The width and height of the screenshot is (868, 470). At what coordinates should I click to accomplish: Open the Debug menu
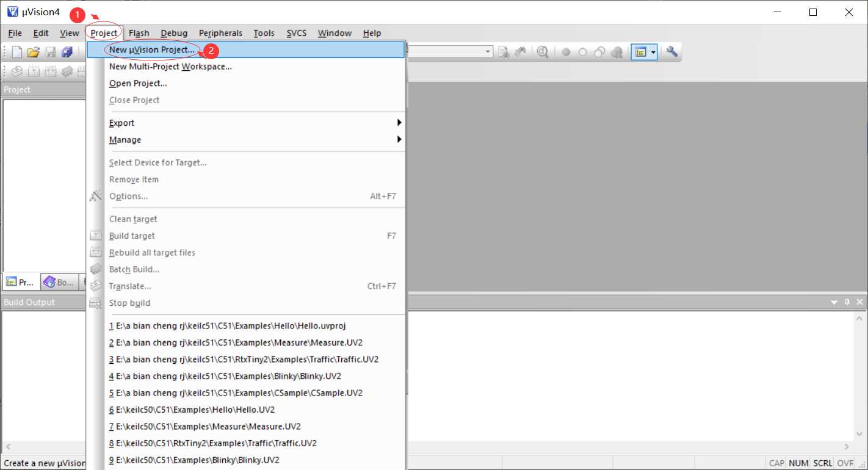coord(174,33)
